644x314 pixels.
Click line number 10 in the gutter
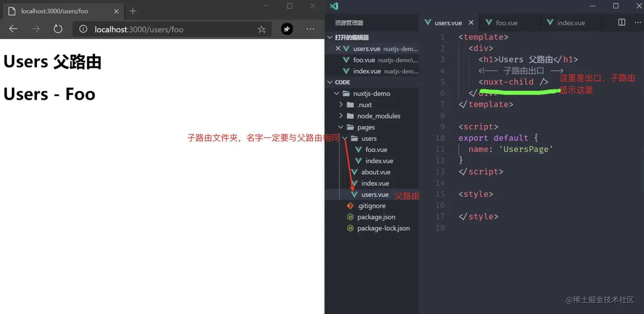point(440,138)
